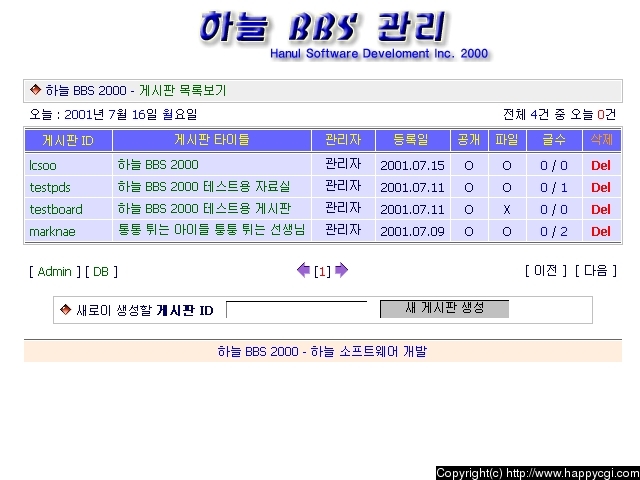Click the 게시판 ID column header
The width and height of the screenshot is (640, 480).
tap(68, 141)
